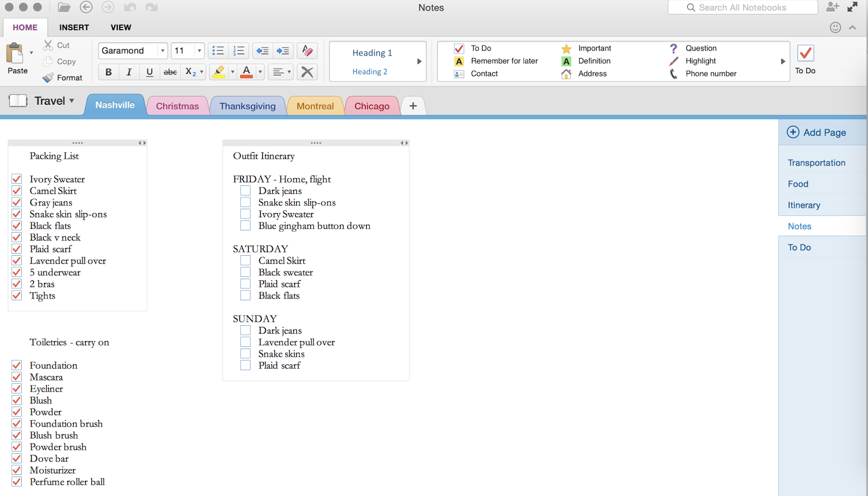Expand the heading styles gallery
Viewport: 868px width, 496px height.
pos(419,61)
